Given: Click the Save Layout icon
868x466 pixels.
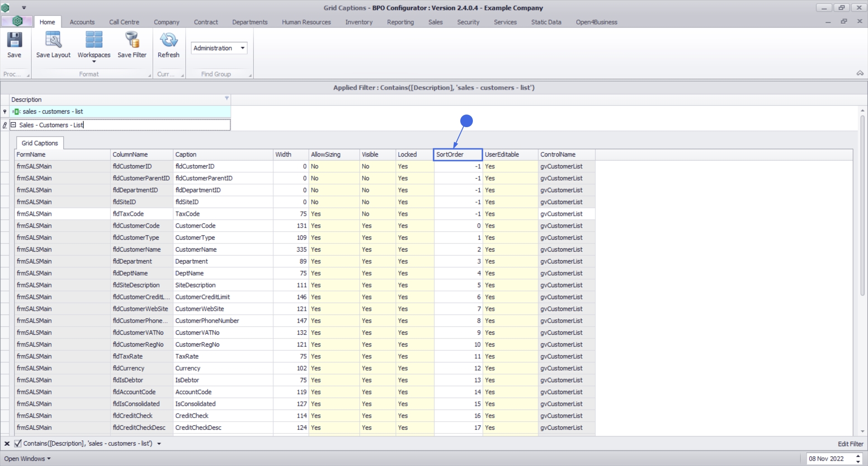Looking at the screenshot, I should click(53, 40).
